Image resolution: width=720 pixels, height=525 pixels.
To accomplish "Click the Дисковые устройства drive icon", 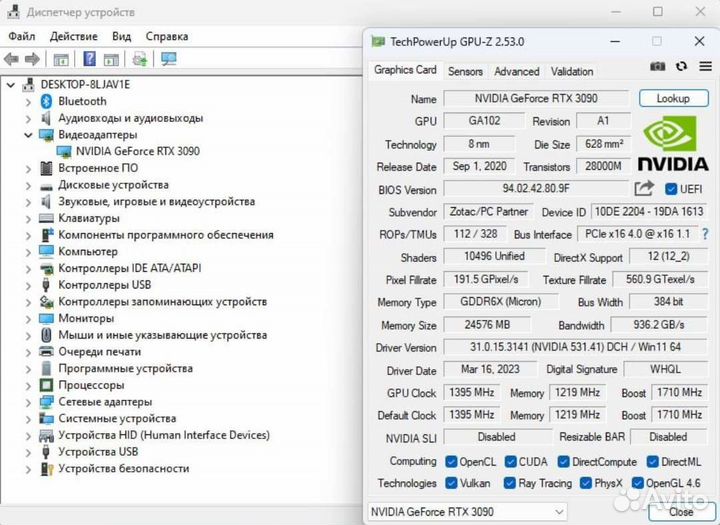I will (x=46, y=186).
